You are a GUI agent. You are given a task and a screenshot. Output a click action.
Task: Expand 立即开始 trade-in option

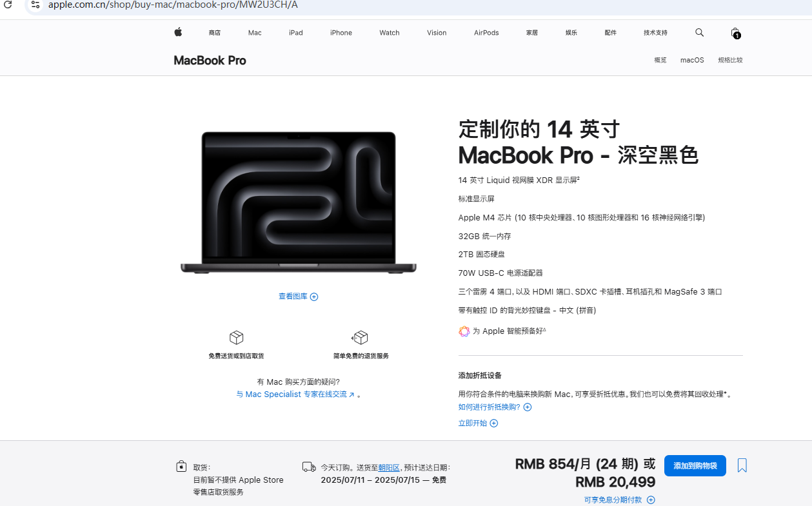tap(478, 423)
